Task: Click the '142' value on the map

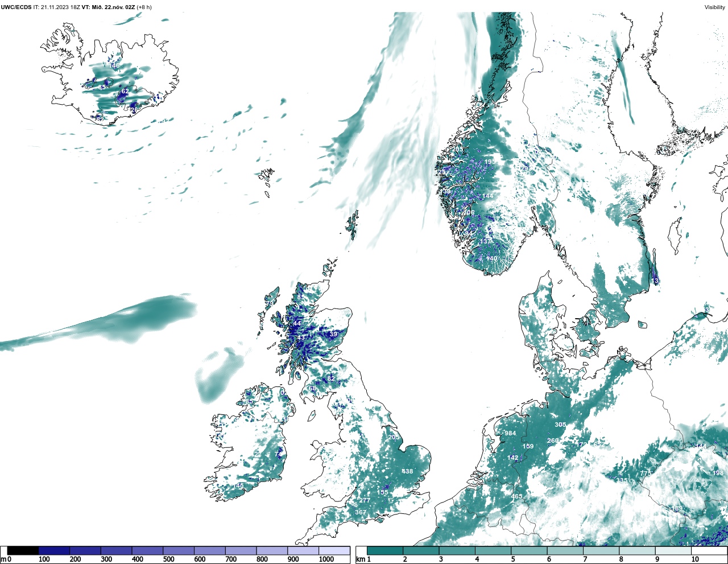Action: [513, 458]
